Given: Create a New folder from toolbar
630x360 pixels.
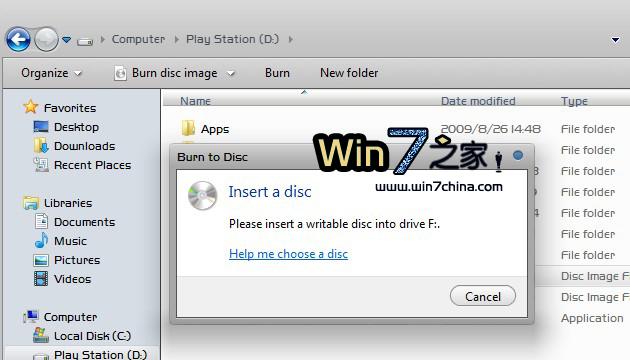Looking at the screenshot, I should pos(349,73).
